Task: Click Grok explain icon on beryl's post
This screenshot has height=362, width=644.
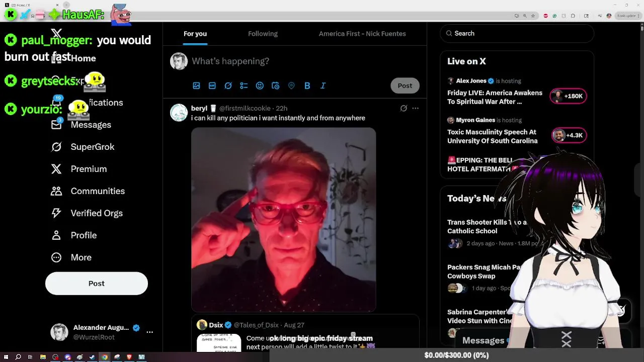Action: 404,108
